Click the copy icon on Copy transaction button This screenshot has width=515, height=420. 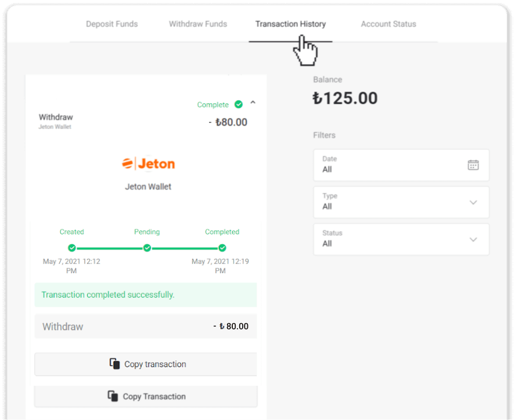tap(114, 364)
